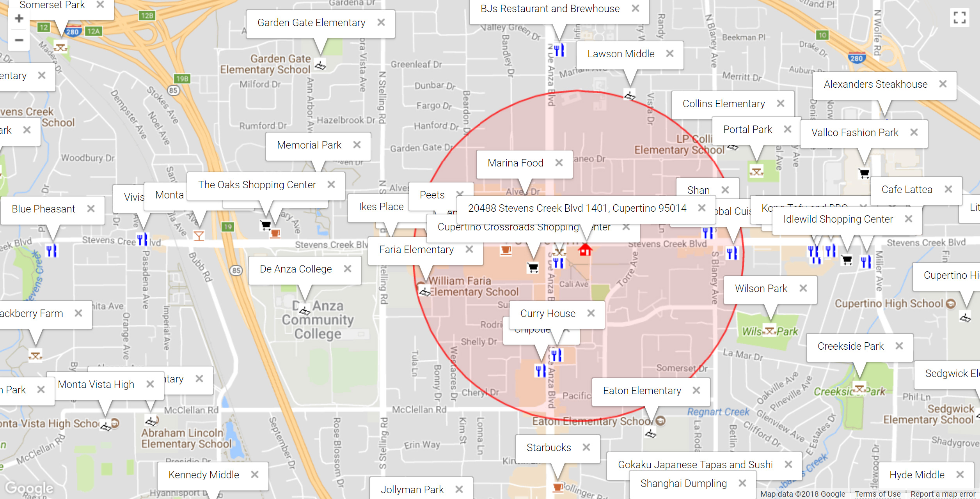This screenshot has width=980, height=499.
Task: Click the Faria Elementary school marker
Action: click(424, 291)
